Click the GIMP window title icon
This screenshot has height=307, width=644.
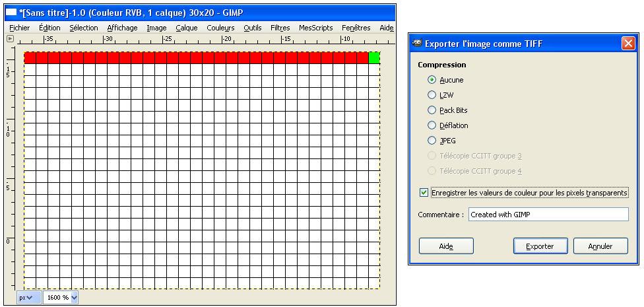coord(11,13)
